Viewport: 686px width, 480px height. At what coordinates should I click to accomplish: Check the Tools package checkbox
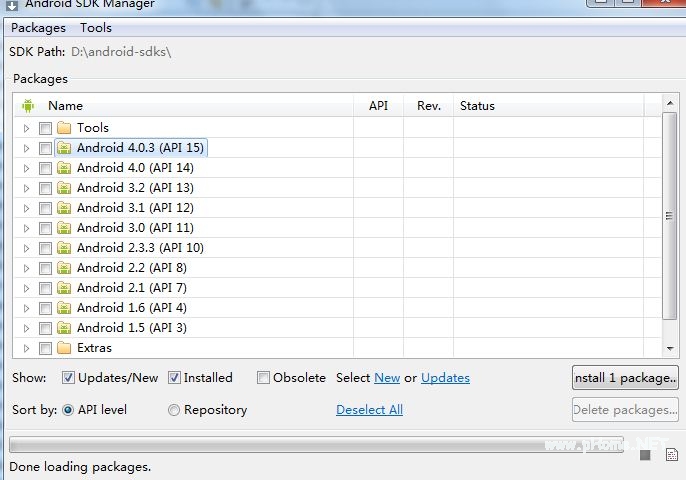point(45,128)
